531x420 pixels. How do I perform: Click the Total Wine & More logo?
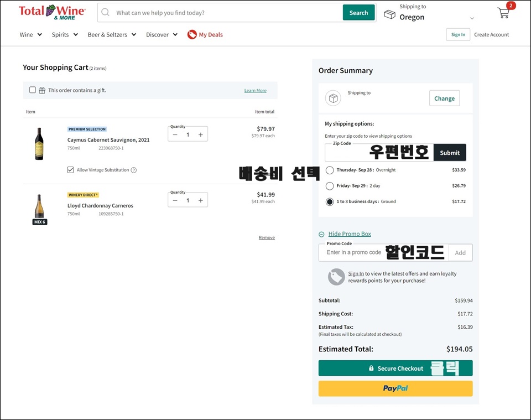pyautogui.click(x=52, y=12)
